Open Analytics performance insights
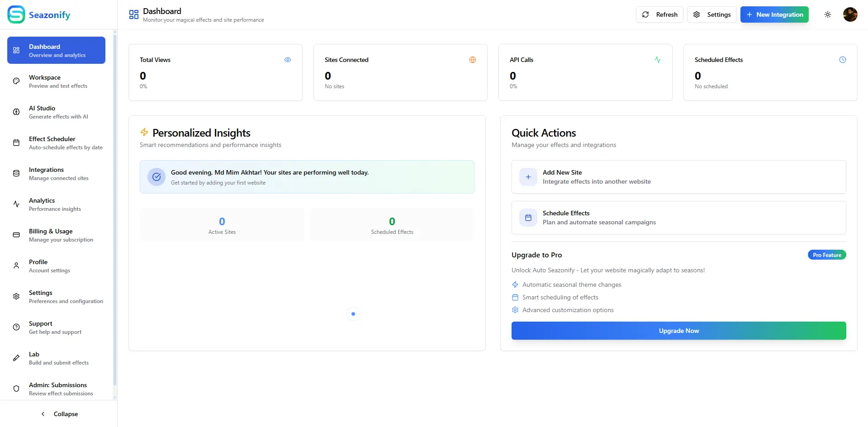868x427 pixels. 57,204
